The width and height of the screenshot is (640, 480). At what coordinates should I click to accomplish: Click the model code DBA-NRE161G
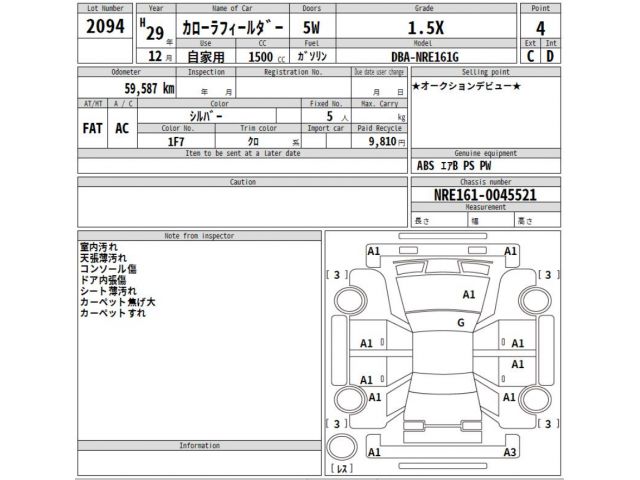(425, 57)
